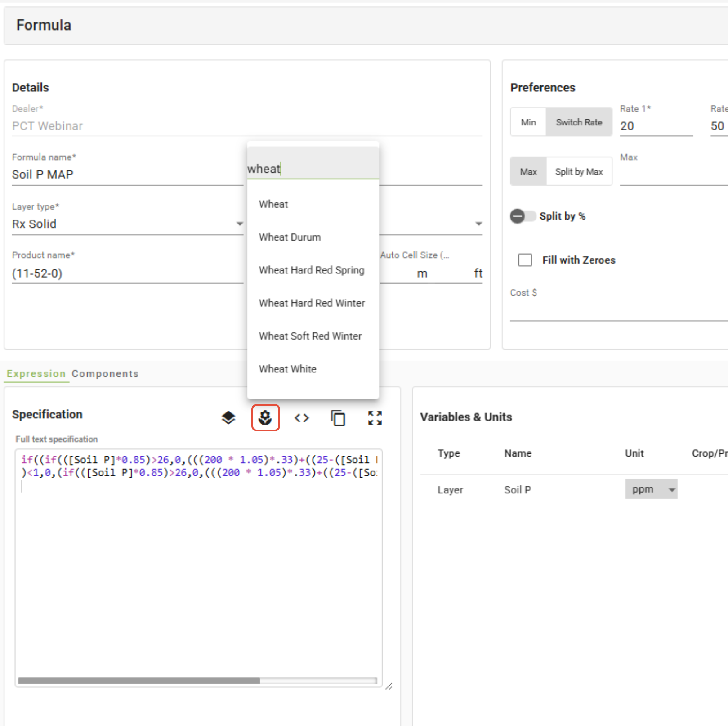Viewport: 728px width, 726px height.
Task: Choose Wheat Hard Red Winter option
Action: [x=312, y=303]
